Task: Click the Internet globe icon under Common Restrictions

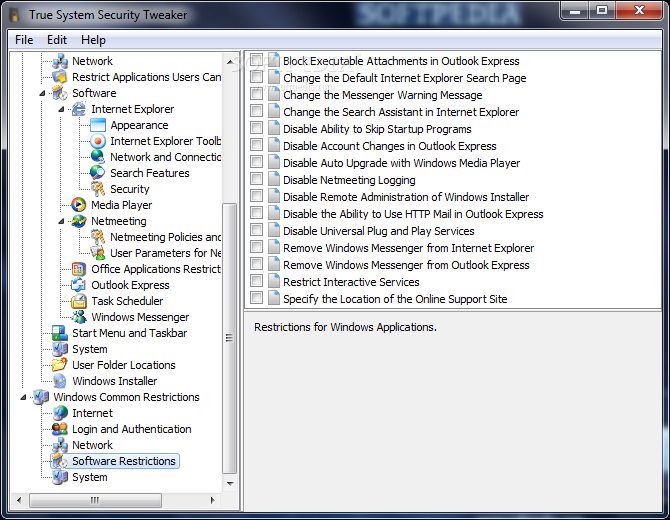Action: tap(60, 413)
